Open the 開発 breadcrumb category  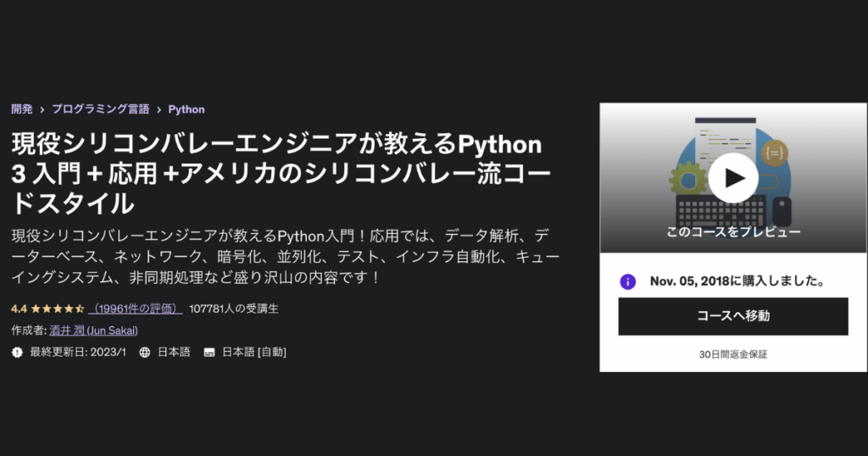click(x=22, y=109)
